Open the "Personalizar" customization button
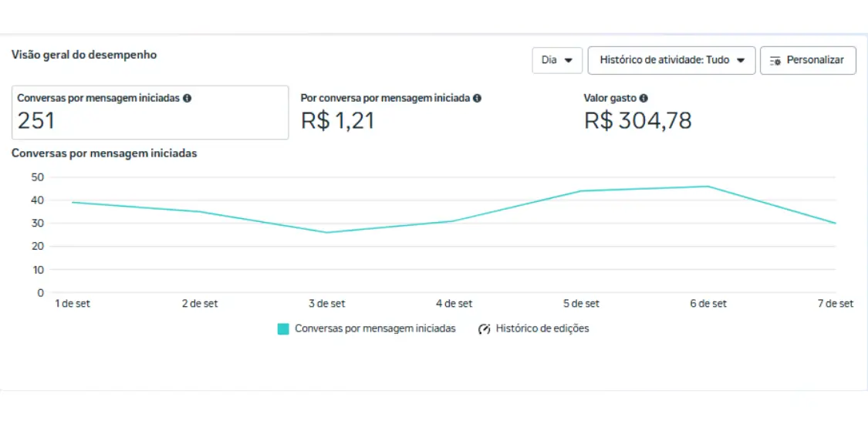 [x=808, y=60]
